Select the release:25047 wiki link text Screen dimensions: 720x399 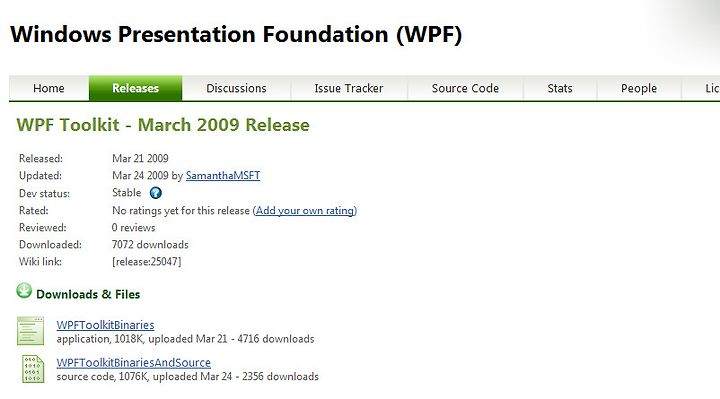click(146, 262)
